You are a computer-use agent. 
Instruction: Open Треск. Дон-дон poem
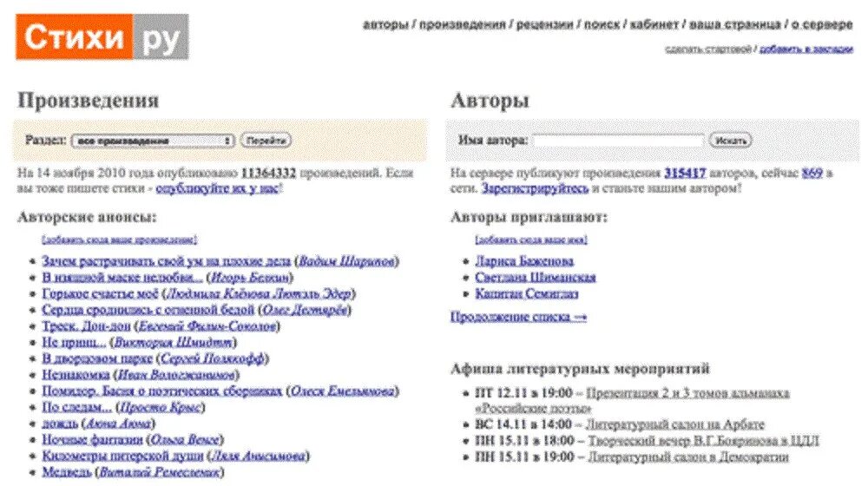[86, 326]
